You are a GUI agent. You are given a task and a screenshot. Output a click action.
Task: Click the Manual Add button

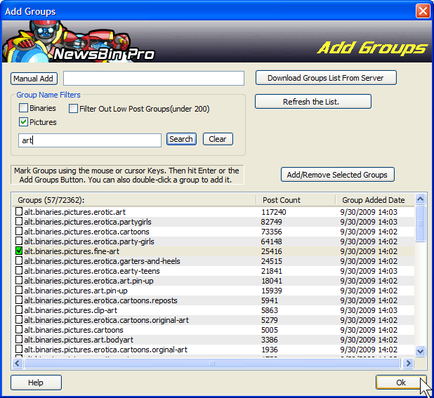[x=34, y=79]
